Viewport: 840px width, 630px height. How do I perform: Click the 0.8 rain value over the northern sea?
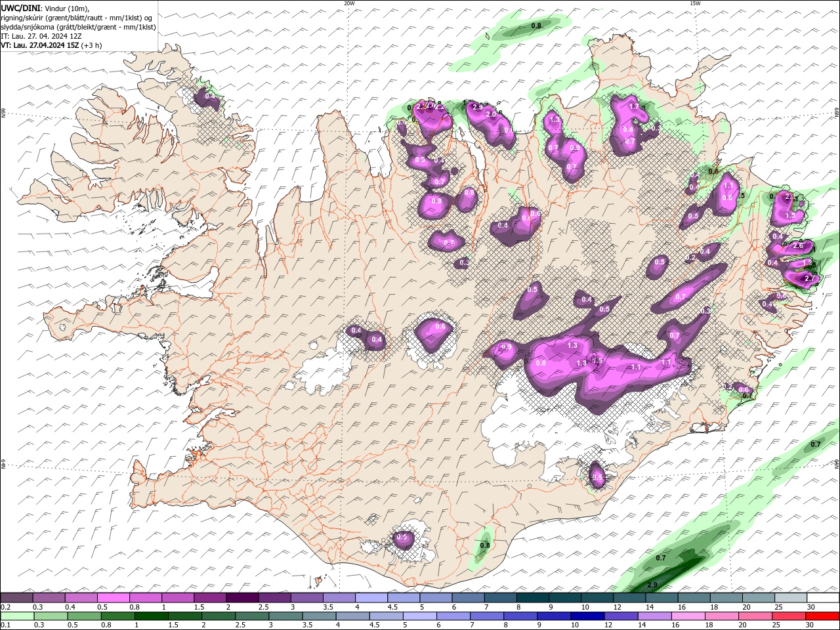(x=536, y=26)
